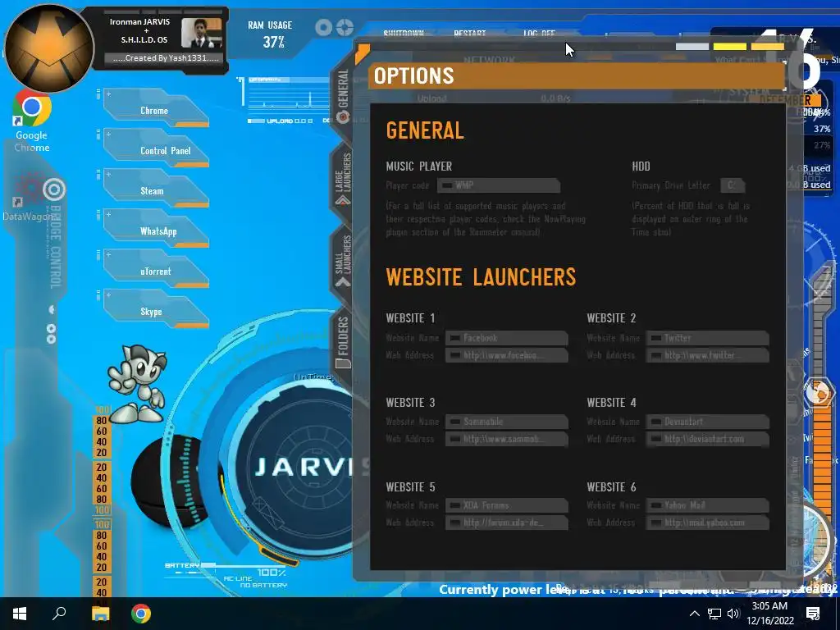
Task: Edit the Primary Drive Letter field
Action: tap(732, 185)
